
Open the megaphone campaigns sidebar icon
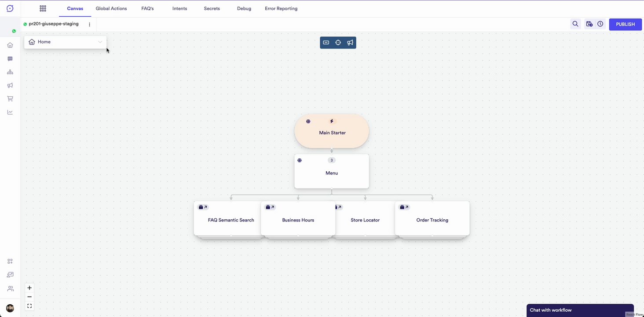click(x=10, y=85)
